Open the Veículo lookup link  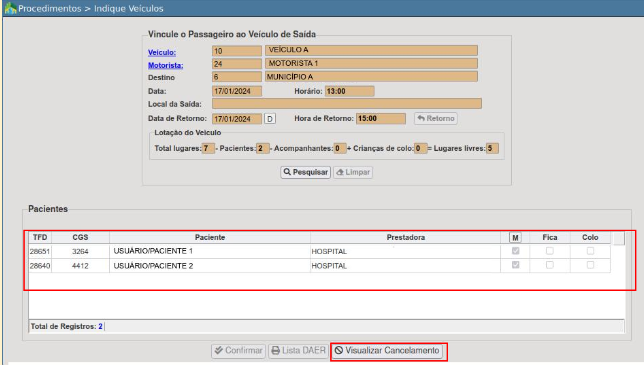pyautogui.click(x=162, y=52)
